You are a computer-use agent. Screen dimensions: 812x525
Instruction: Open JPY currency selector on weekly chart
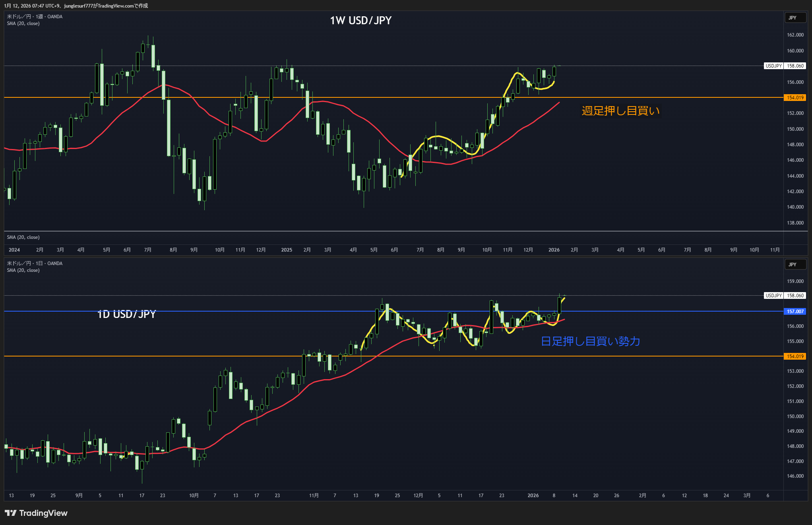[795, 17]
